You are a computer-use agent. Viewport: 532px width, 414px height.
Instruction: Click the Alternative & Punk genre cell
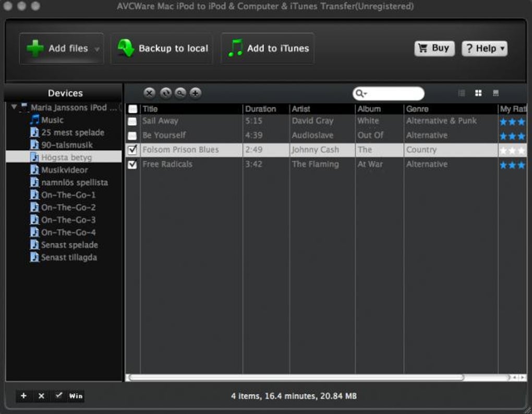(441, 121)
